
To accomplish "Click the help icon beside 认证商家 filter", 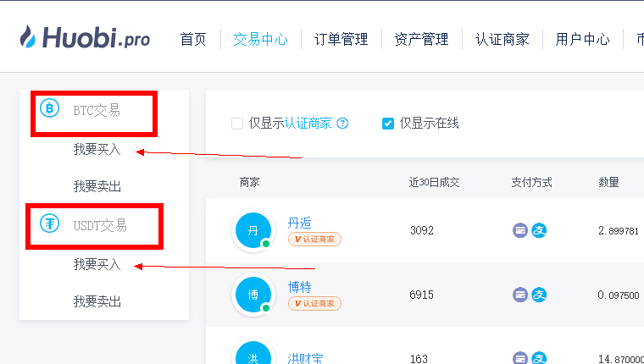I will pyautogui.click(x=342, y=123).
